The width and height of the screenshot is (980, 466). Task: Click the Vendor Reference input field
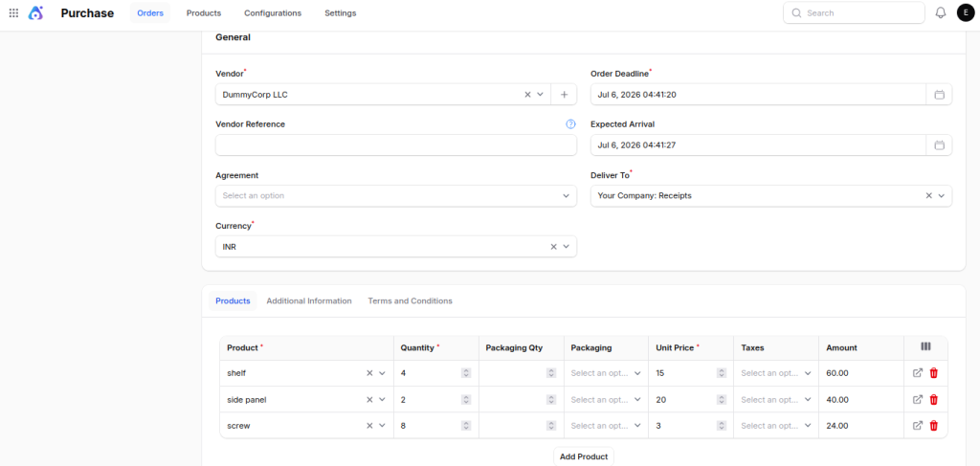(x=395, y=144)
